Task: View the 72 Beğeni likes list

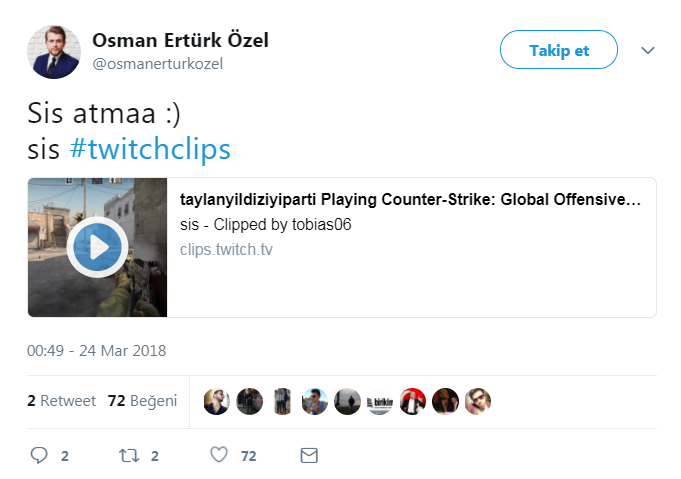Action: click(142, 400)
